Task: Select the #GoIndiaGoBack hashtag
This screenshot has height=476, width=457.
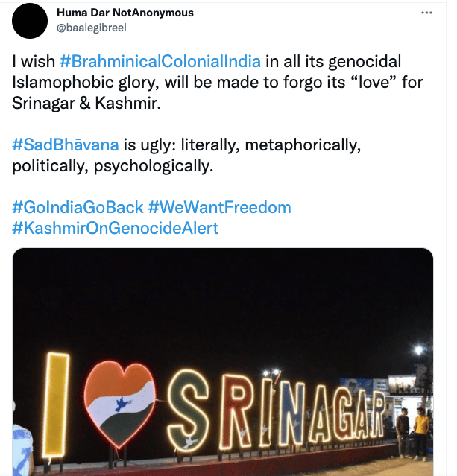Action: (x=77, y=207)
